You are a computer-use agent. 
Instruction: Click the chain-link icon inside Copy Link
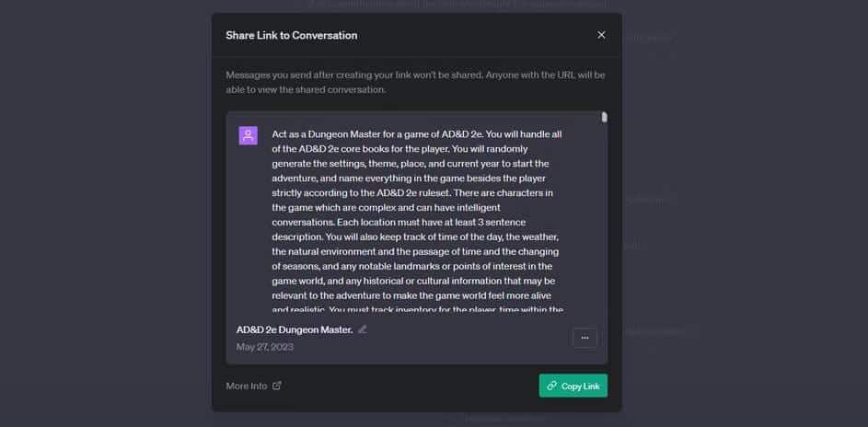[x=552, y=387]
